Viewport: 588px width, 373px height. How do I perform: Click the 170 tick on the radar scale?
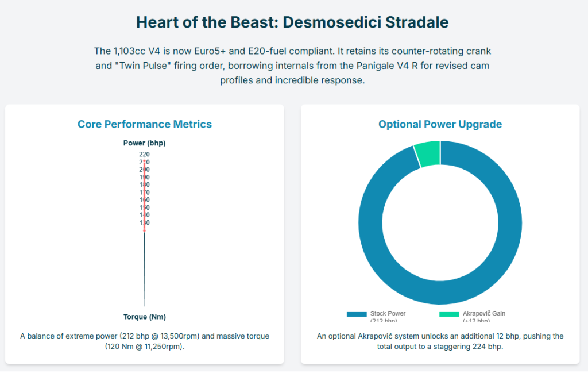pos(144,192)
